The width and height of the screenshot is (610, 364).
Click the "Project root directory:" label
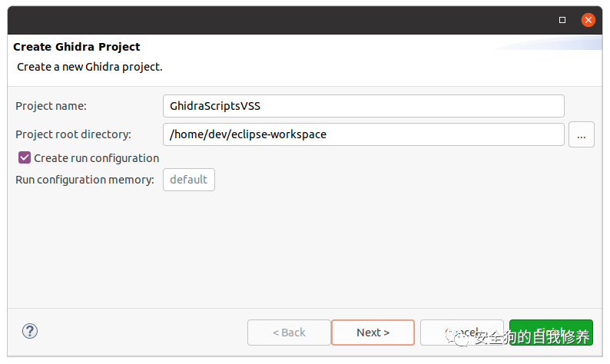point(73,134)
